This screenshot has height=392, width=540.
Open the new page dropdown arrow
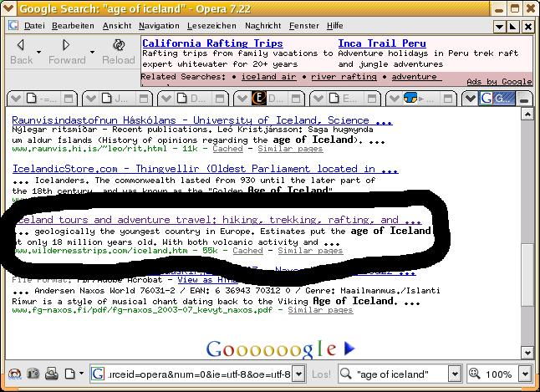[x=81, y=373]
